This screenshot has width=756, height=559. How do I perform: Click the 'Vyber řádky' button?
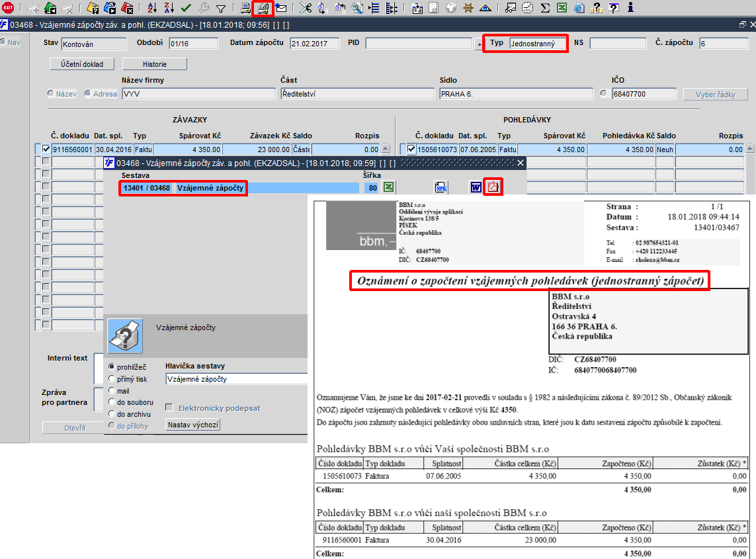[x=716, y=95]
